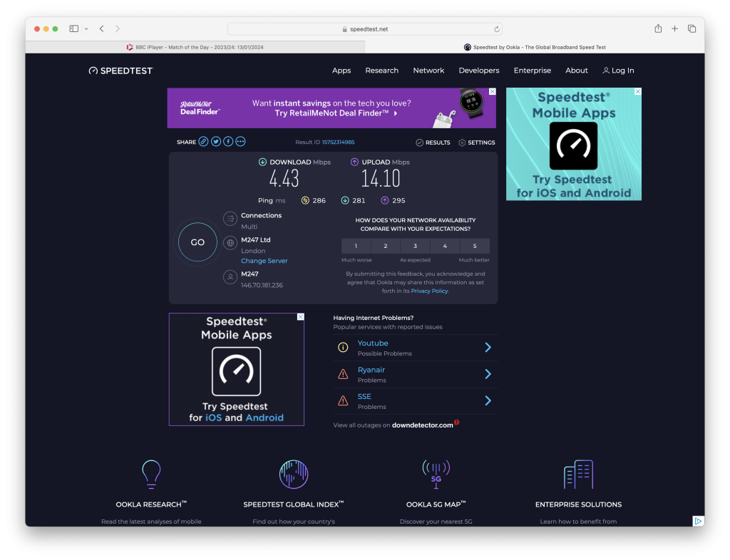This screenshot has height=560, width=730.
Task: Open Research menu item
Action: click(382, 71)
